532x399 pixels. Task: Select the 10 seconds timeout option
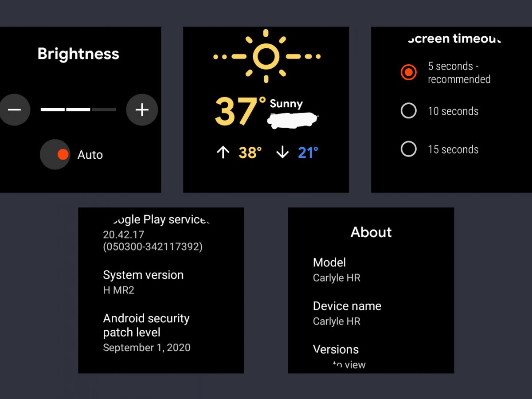click(x=408, y=111)
